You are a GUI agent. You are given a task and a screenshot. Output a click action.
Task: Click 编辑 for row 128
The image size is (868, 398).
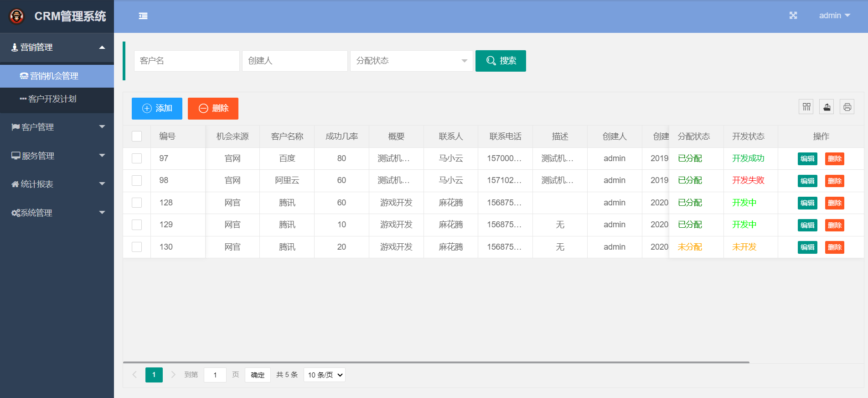[807, 203]
